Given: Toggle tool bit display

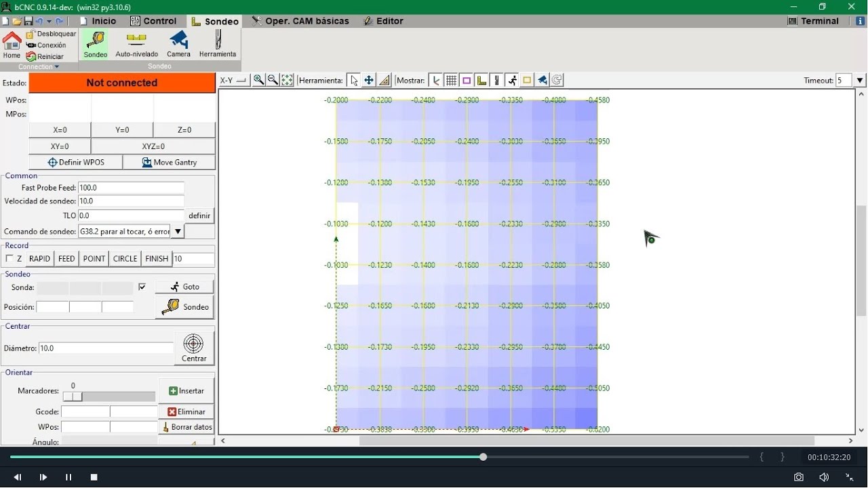Looking at the screenshot, I should (x=497, y=80).
